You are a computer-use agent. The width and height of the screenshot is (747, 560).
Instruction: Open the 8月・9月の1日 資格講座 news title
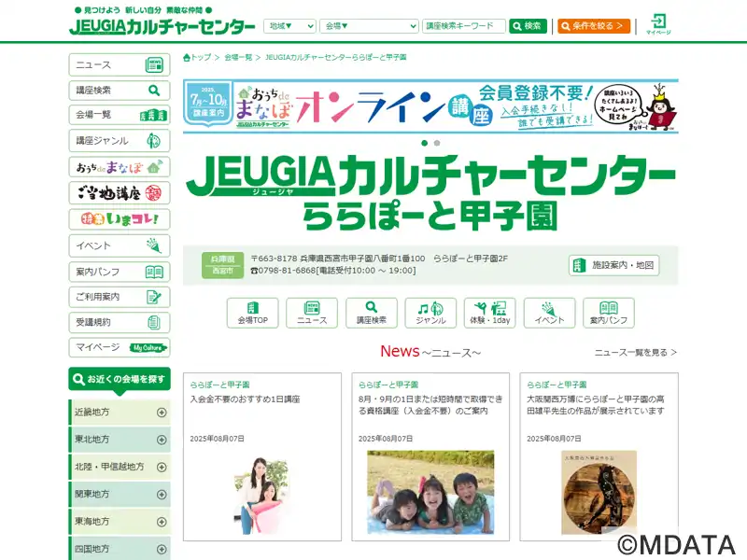click(x=430, y=405)
